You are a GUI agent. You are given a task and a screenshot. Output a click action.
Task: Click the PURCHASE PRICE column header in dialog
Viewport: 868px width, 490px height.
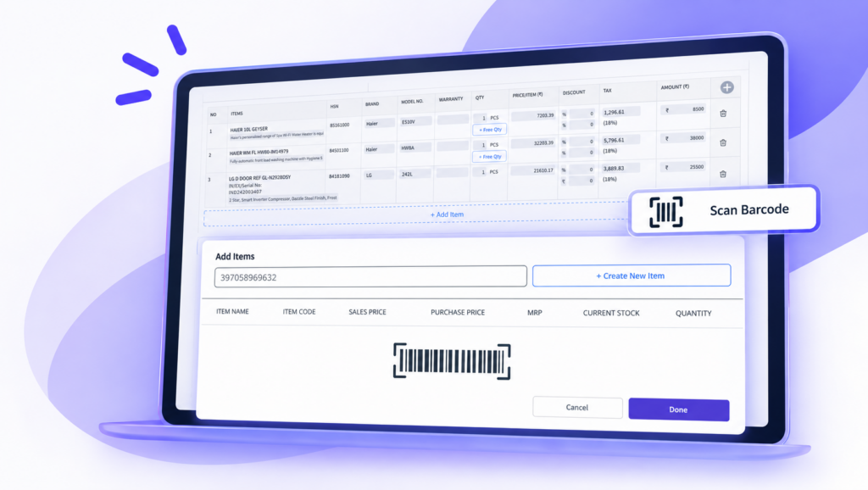click(x=458, y=312)
